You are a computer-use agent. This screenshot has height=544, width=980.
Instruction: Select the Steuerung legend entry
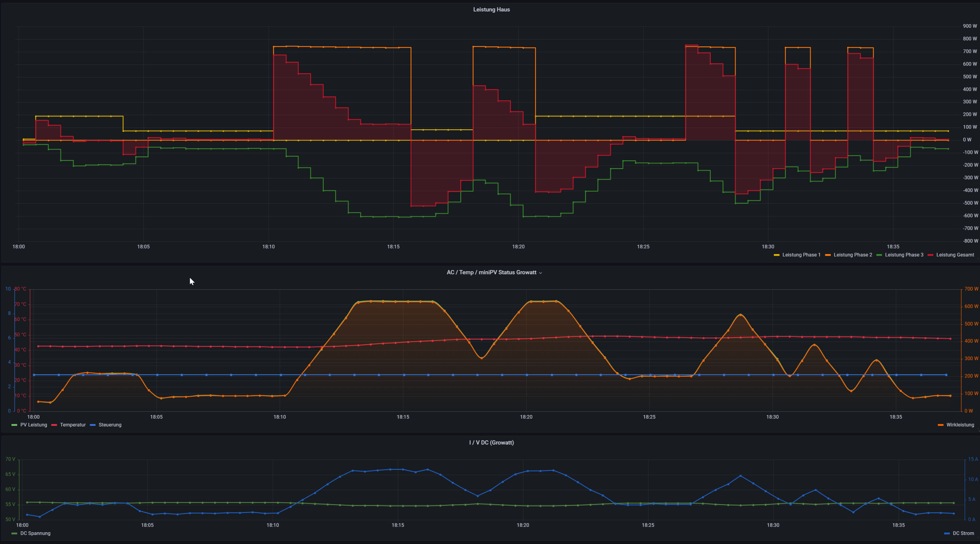tap(110, 424)
